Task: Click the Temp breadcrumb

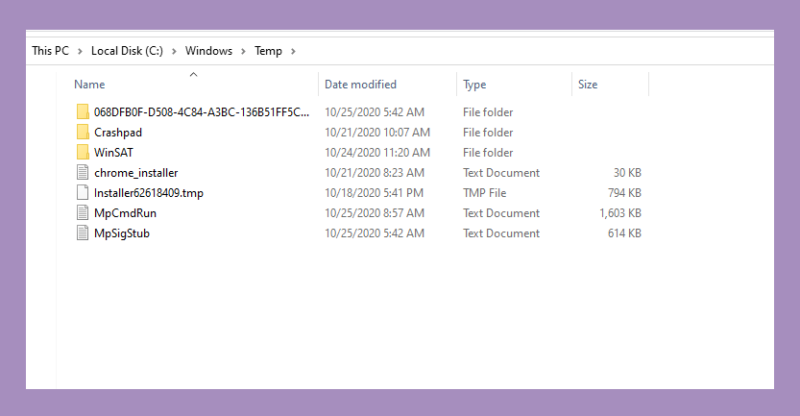Action: 268,51
